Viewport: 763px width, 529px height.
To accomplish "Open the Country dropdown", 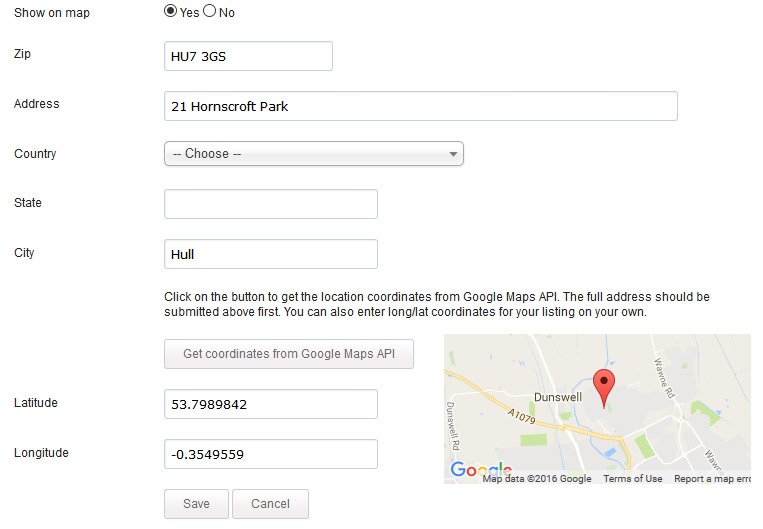I will click(313, 154).
